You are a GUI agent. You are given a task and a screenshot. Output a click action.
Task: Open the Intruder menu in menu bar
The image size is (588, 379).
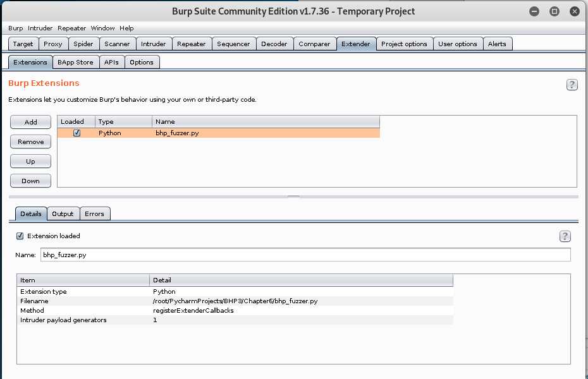click(40, 28)
